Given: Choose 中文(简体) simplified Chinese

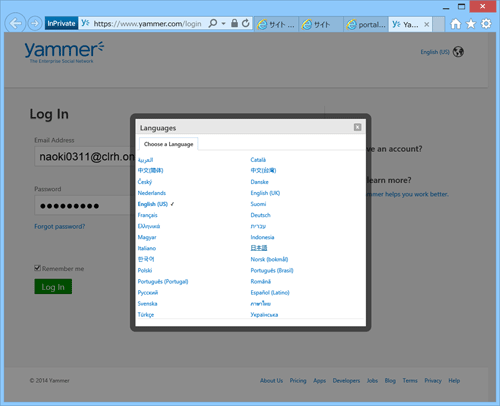Looking at the screenshot, I should pos(150,170).
